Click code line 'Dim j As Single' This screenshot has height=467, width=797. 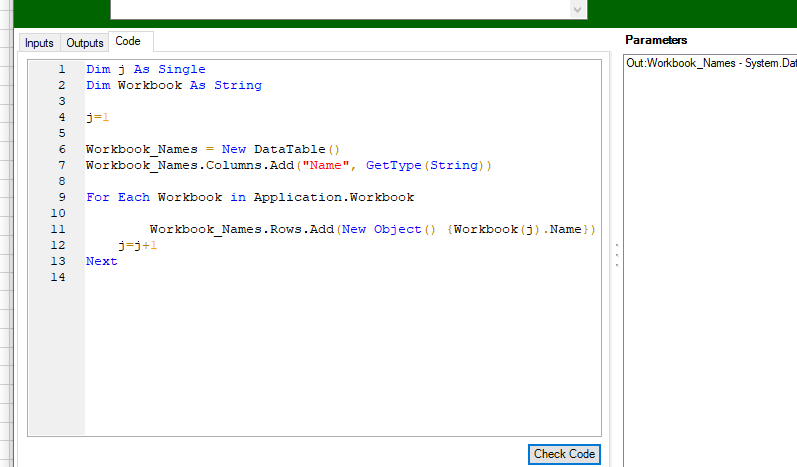146,69
